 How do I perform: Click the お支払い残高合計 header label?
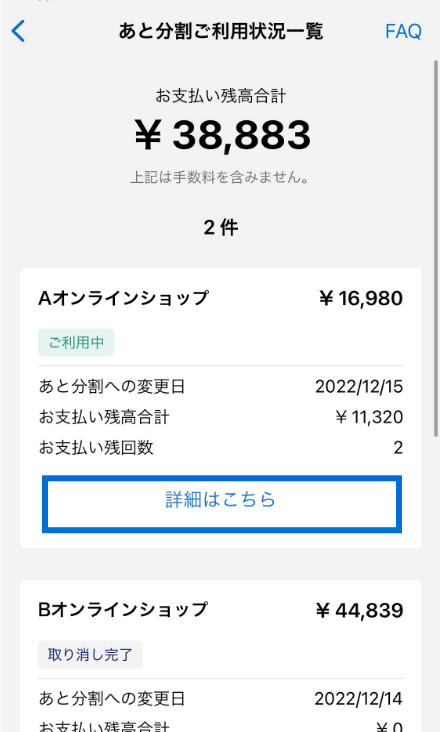[221, 96]
